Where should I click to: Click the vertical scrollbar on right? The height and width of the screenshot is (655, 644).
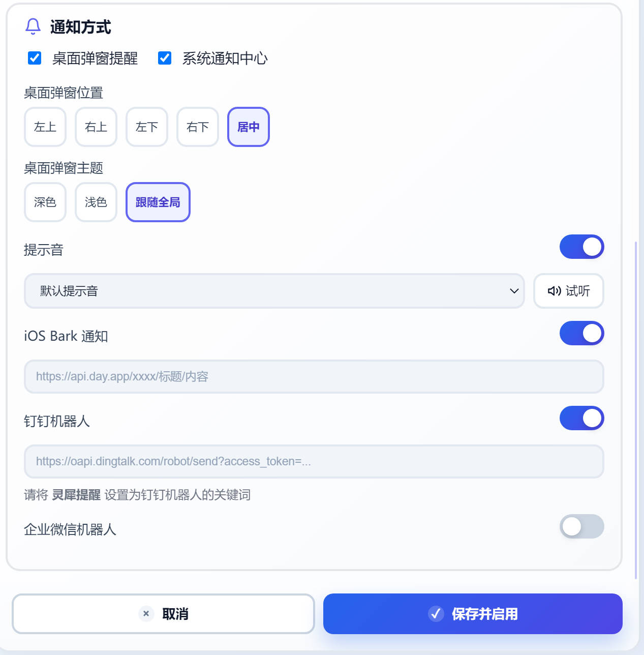coord(635,410)
